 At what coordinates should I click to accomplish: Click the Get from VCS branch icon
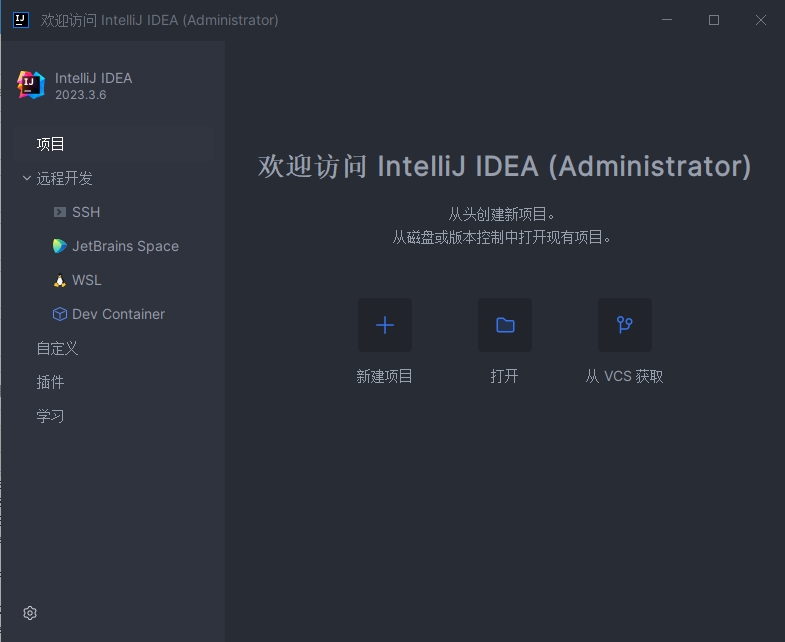point(625,325)
